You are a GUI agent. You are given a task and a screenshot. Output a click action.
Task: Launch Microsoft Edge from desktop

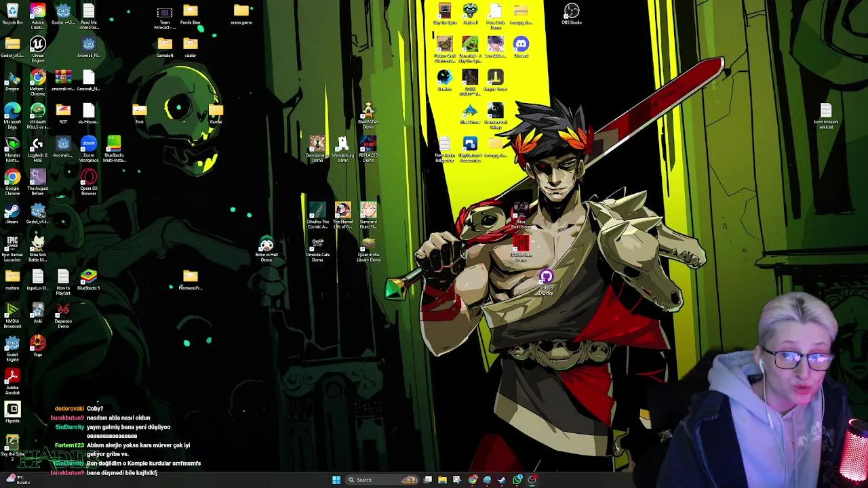12,115
